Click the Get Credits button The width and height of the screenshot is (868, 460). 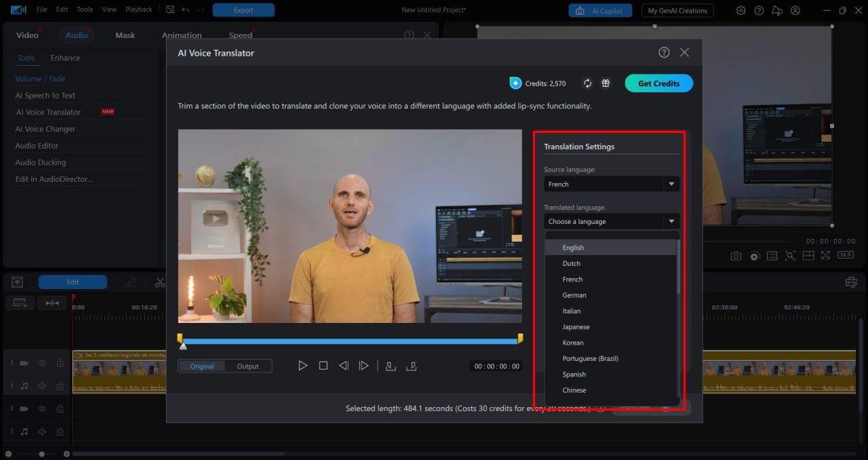[658, 83]
